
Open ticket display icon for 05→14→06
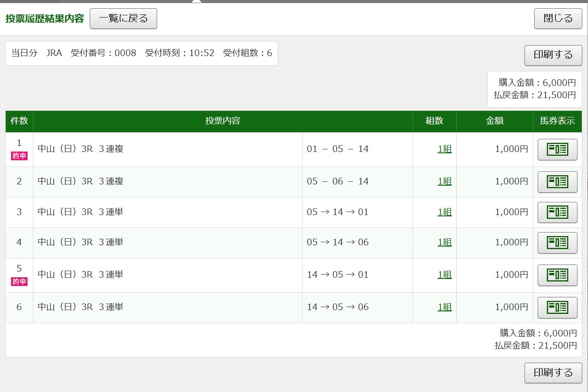pos(557,243)
